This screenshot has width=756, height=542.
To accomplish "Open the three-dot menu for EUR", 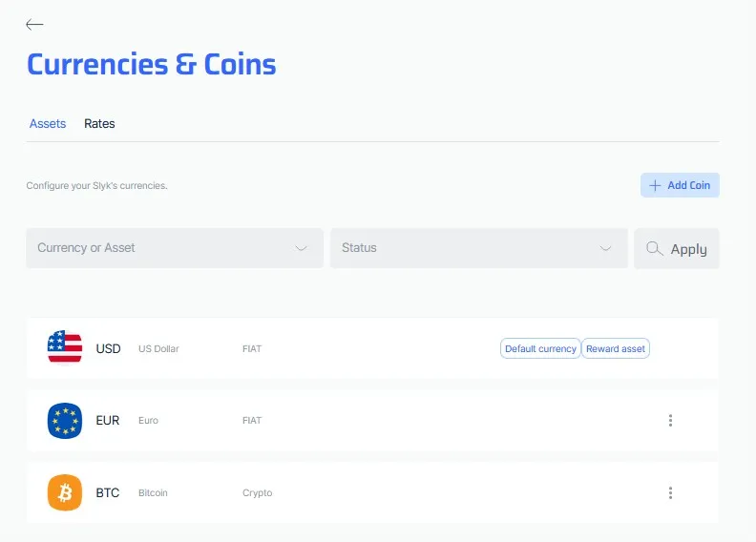I will point(670,421).
